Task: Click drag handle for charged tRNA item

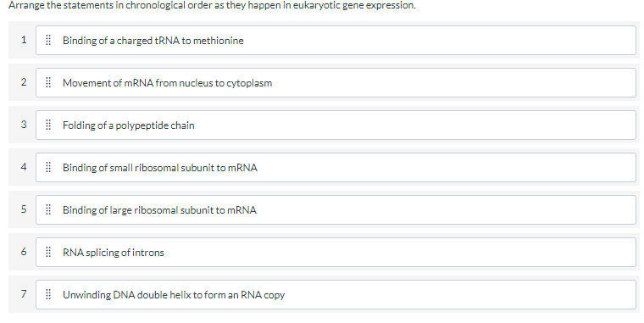Action: click(x=48, y=41)
